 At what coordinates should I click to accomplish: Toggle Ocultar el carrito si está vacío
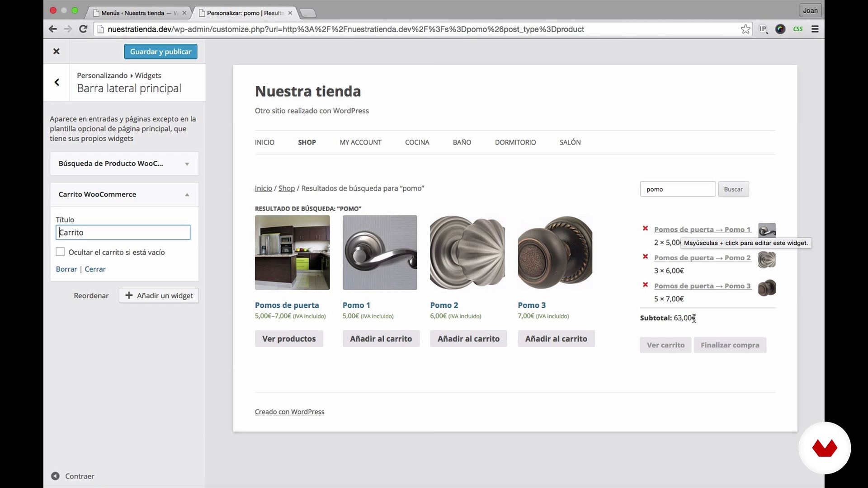click(x=60, y=252)
